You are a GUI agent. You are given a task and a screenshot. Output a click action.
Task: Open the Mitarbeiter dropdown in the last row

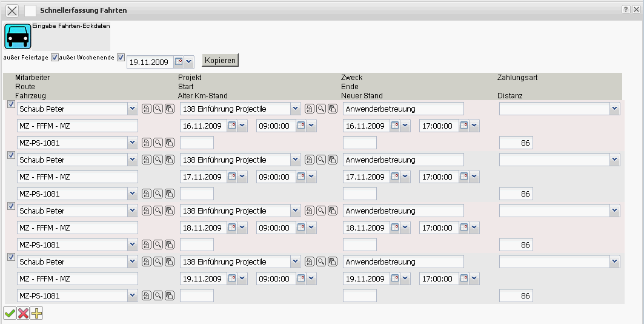(132, 262)
